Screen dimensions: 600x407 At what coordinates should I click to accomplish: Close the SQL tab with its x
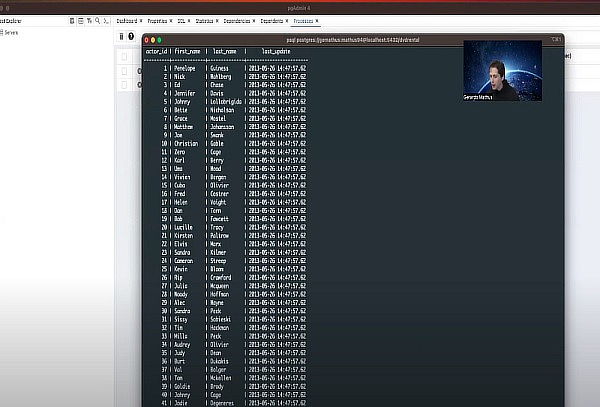tap(189, 21)
